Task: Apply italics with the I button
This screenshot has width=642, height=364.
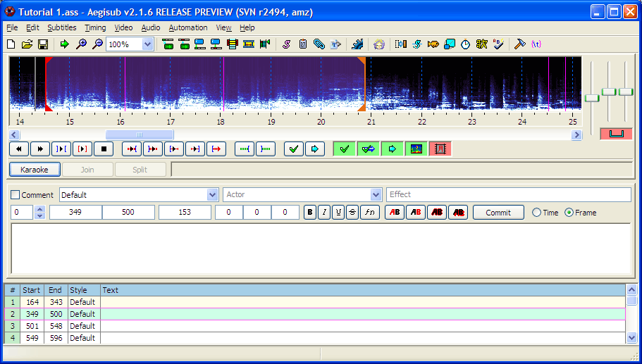Action: pyautogui.click(x=324, y=213)
